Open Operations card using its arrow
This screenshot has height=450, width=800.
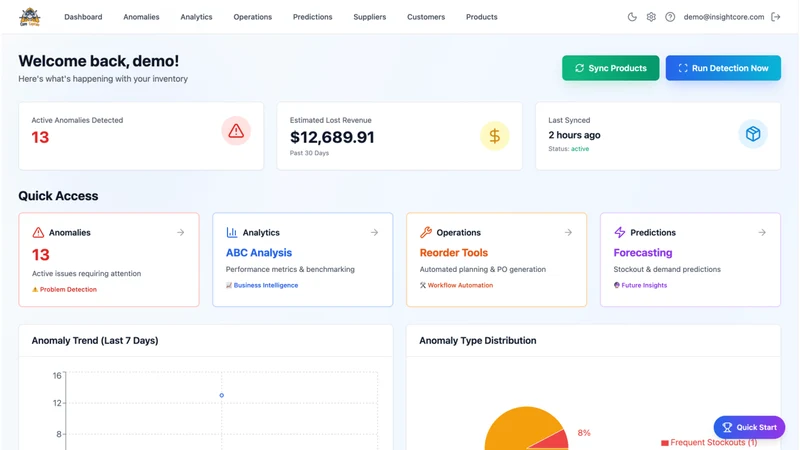[568, 232]
